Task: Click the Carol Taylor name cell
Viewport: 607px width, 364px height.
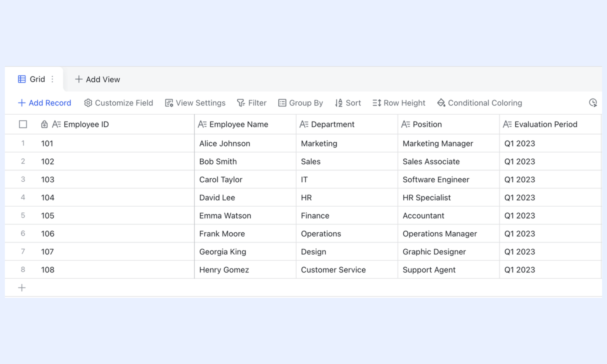Action: [x=245, y=179]
